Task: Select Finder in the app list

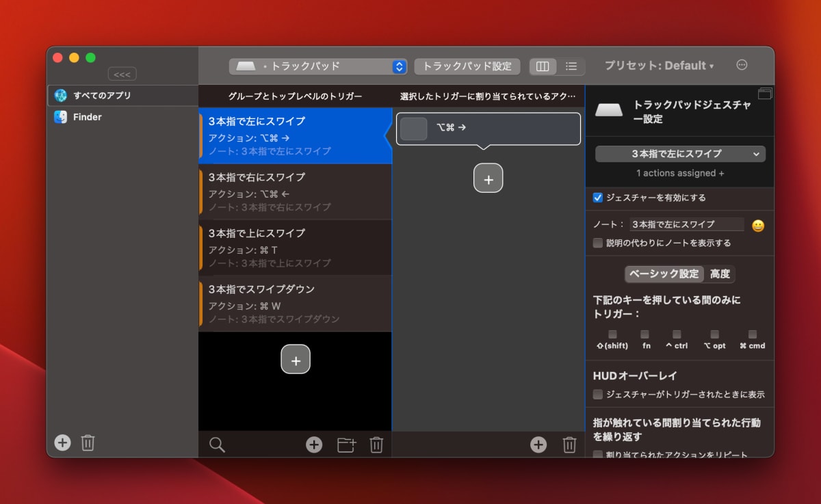Action: (122, 117)
